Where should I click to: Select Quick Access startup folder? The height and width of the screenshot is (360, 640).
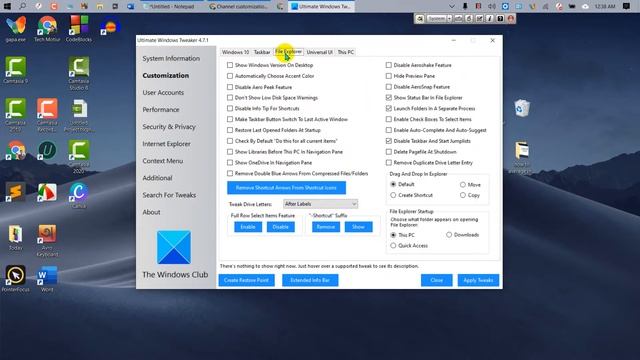pos(393,246)
